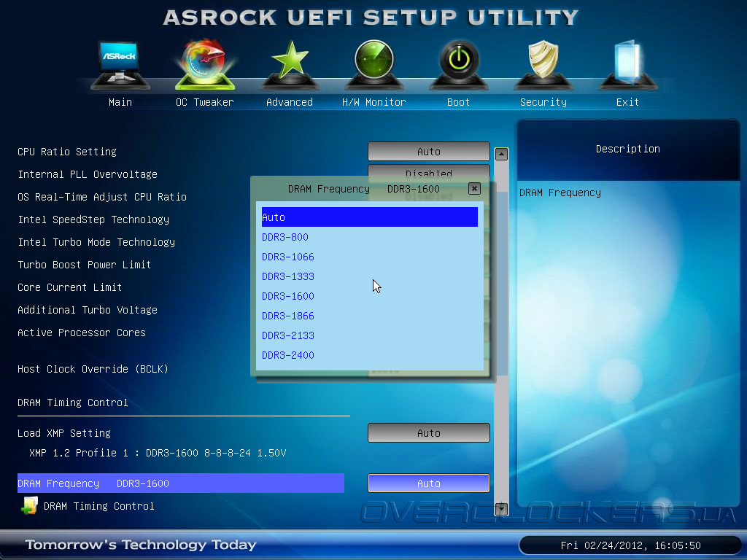This screenshot has height=560, width=747.
Task: Open Load XMP Setting Auto value button
Action: [x=429, y=433]
